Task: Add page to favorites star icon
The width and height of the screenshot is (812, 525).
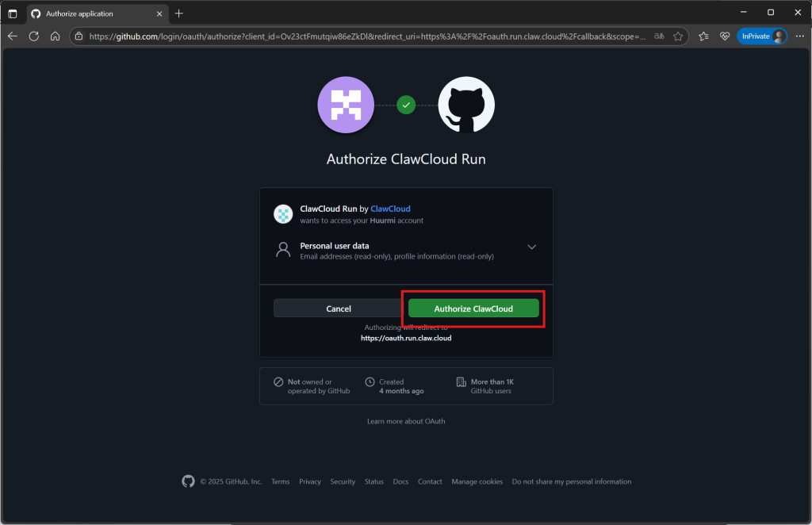Action: pyautogui.click(x=678, y=36)
